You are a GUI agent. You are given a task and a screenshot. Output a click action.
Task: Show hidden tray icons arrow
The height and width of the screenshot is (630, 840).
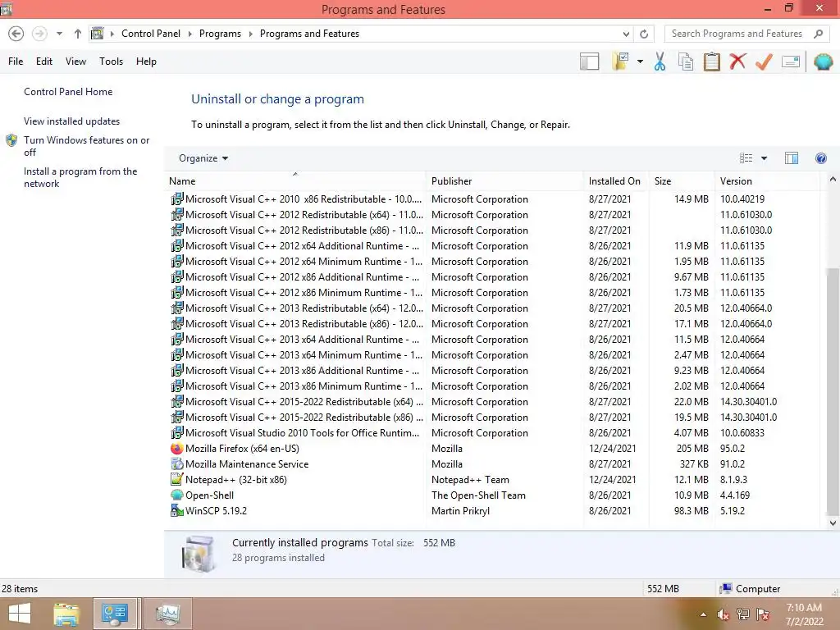(703, 614)
